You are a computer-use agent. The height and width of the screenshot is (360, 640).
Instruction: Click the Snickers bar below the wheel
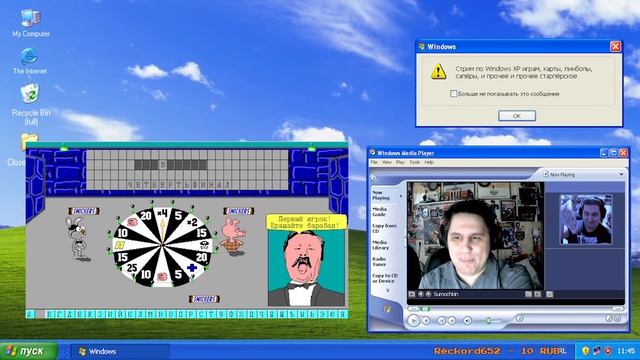click(x=204, y=299)
